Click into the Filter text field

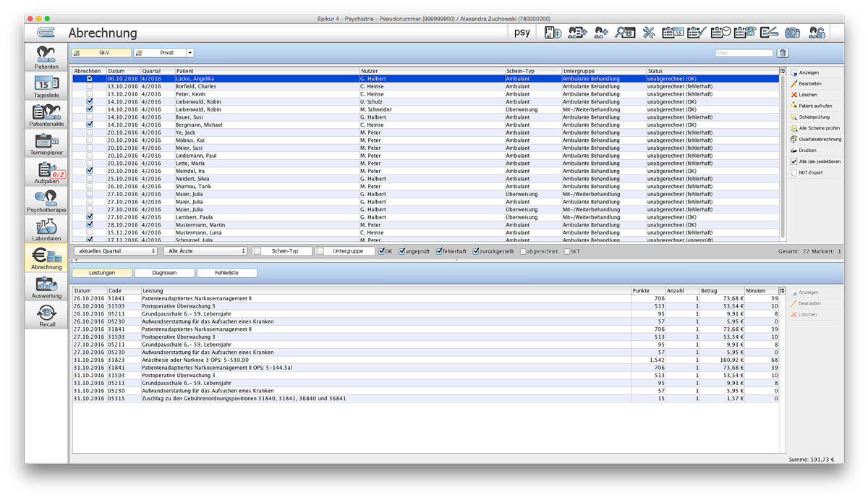[744, 53]
